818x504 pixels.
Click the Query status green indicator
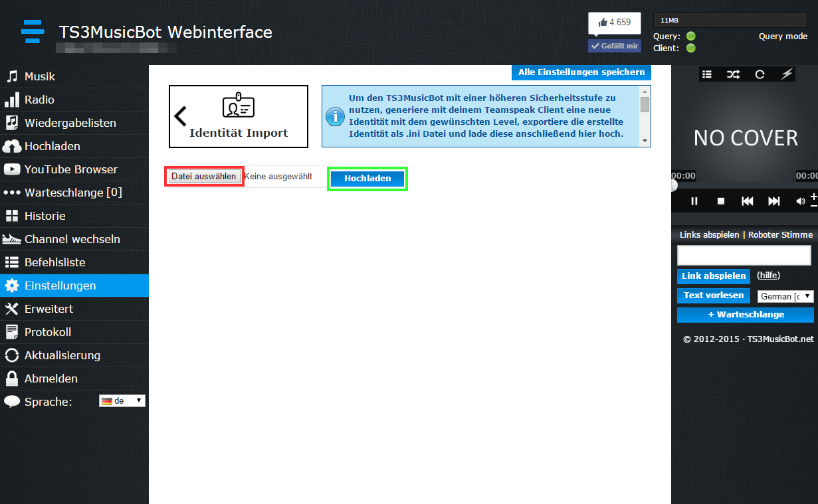[x=691, y=37]
